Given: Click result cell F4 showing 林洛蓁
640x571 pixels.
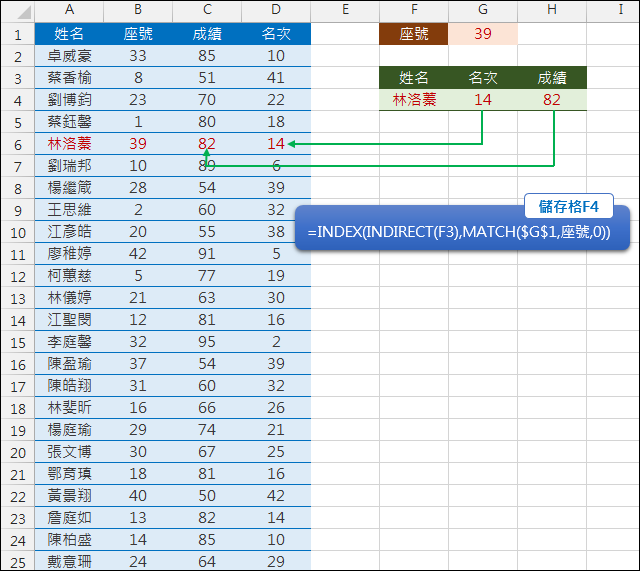Looking at the screenshot, I should [x=414, y=100].
